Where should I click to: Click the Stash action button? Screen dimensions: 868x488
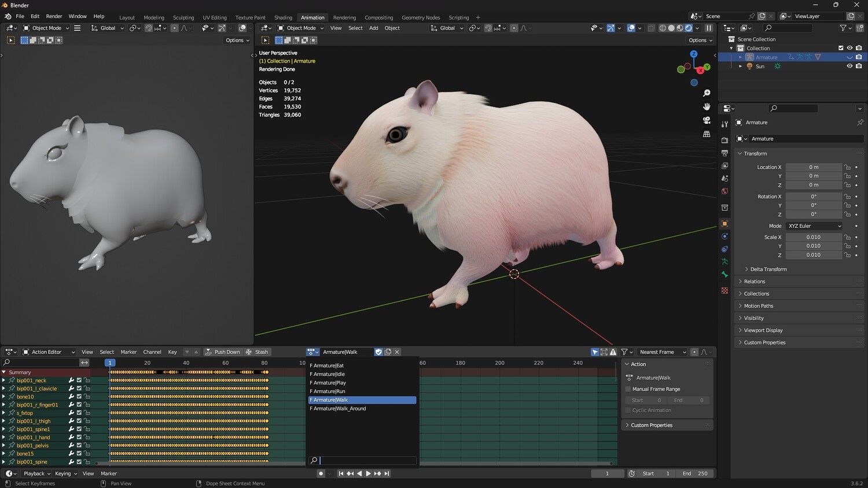tap(257, 352)
